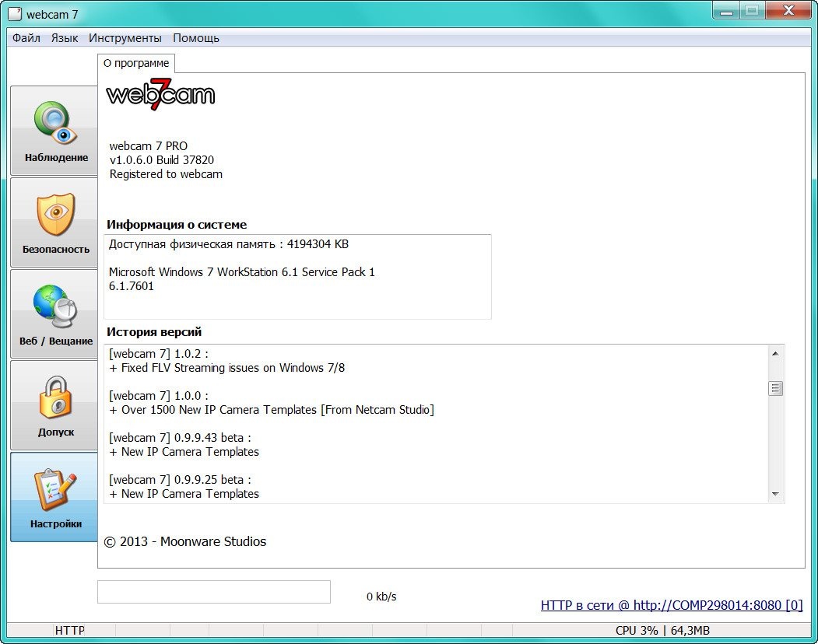This screenshot has width=818, height=644.
Task: Click the Registered to webcam line
Action: coord(166,174)
